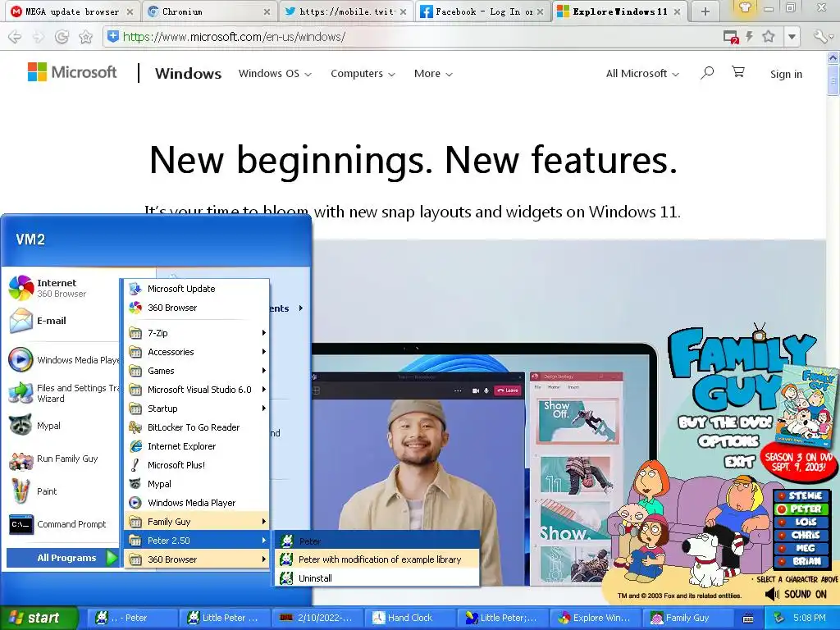Expand 7-Zip program folder
Viewport: 840px width, 630px height.
click(197, 333)
